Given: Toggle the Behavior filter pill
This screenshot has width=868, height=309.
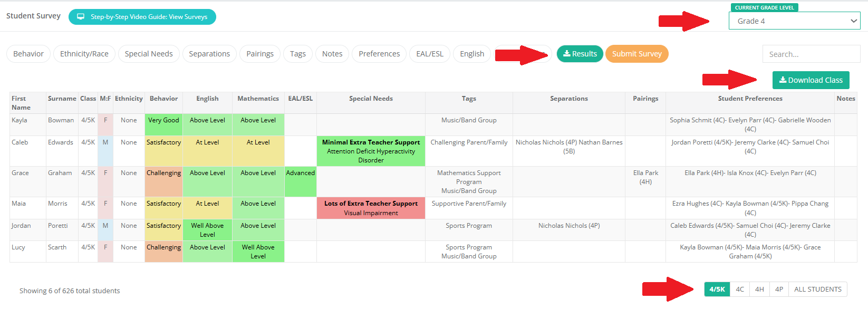Looking at the screenshot, I should (x=28, y=54).
